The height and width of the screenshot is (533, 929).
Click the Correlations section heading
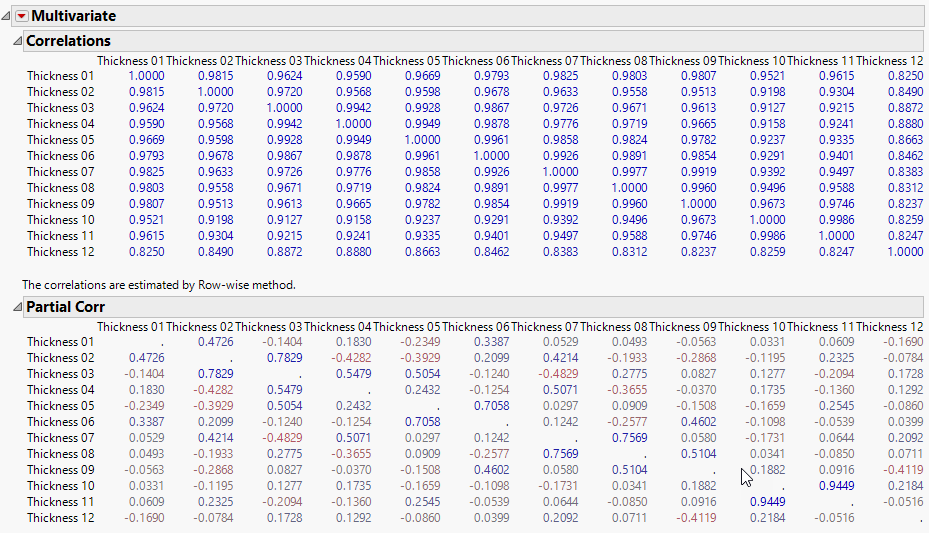pos(68,41)
